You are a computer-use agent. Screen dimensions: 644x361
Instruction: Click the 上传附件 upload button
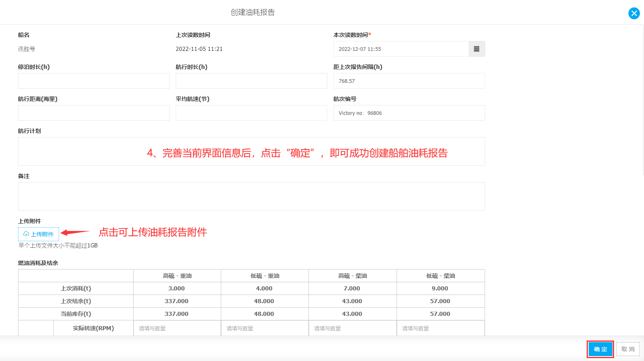pyautogui.click(x=39, y=234)
